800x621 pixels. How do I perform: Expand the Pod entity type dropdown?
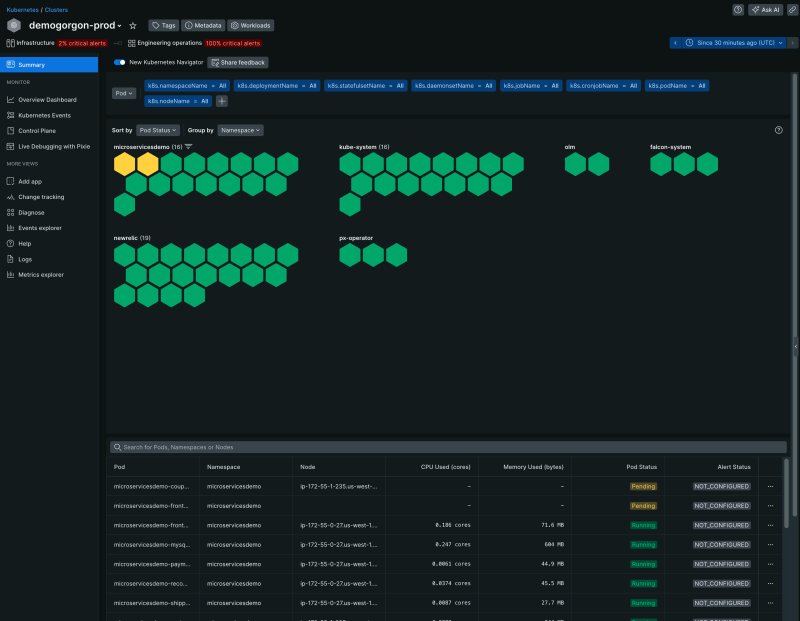click(123, 93)
